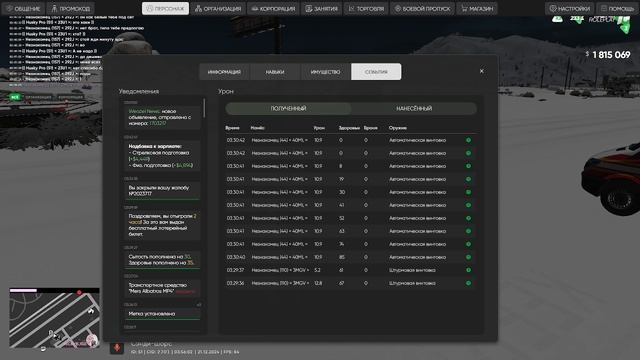Switch to the Навыки tab
The image size is (640, 360).
click(x=275, y=72)
